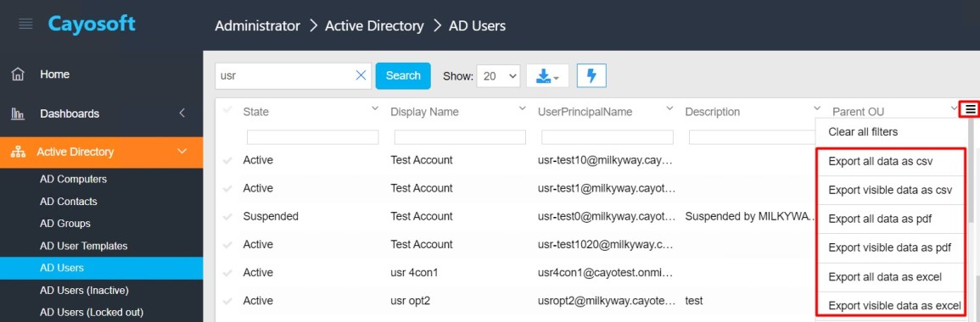Click the lightning bolt actions button
Screen dimensions: 980x322
pos(591,76)
